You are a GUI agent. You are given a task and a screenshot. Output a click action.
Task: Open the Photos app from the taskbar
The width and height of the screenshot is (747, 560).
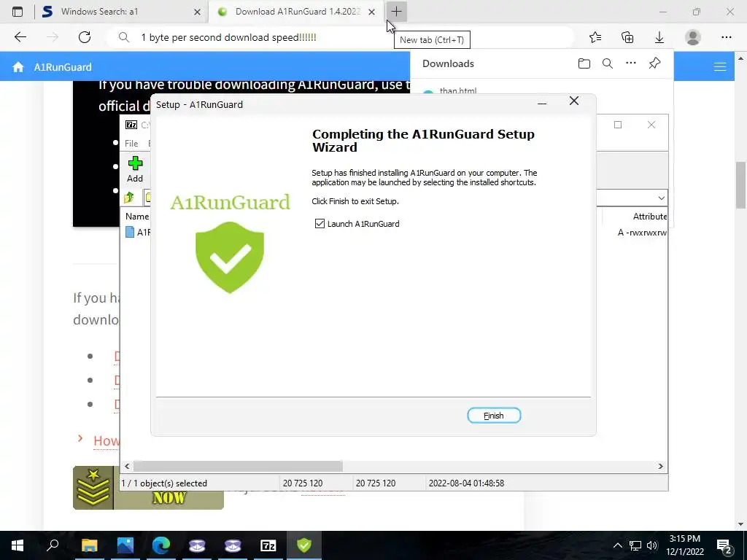(125, 545)
